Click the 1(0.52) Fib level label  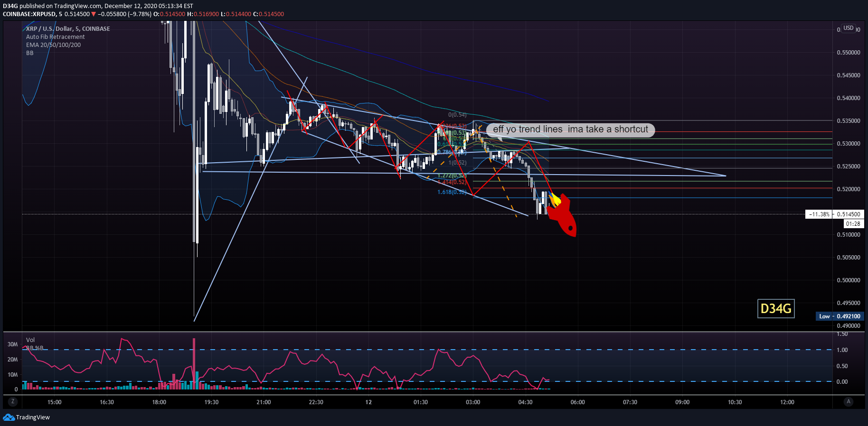pyautogui.click(x=457, y=163)
